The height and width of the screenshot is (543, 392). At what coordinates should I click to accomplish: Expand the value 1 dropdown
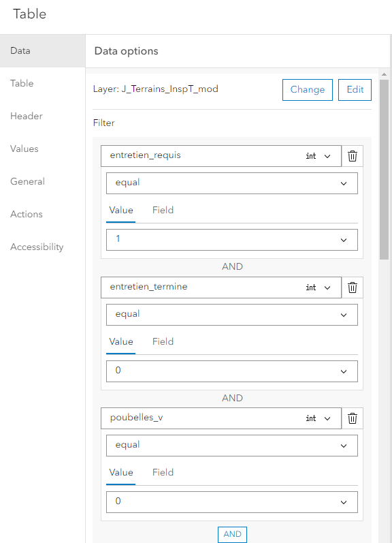[x=232, y=240]
